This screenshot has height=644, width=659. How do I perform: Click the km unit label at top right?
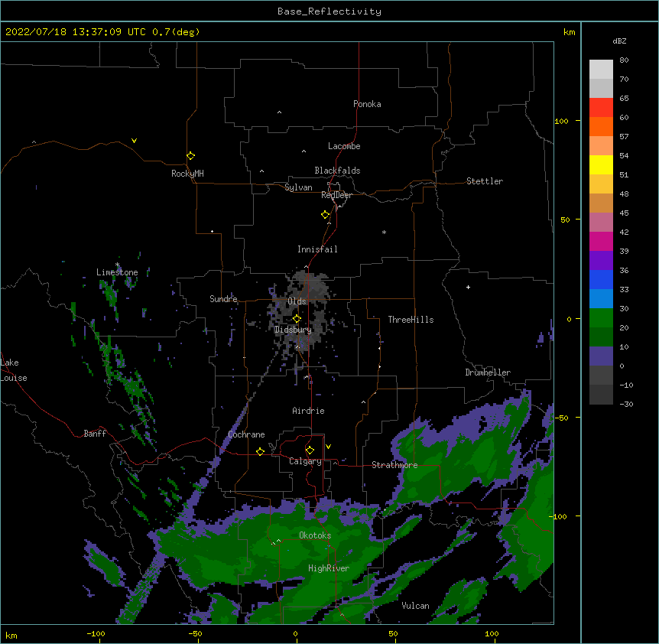tap(569, 32)
